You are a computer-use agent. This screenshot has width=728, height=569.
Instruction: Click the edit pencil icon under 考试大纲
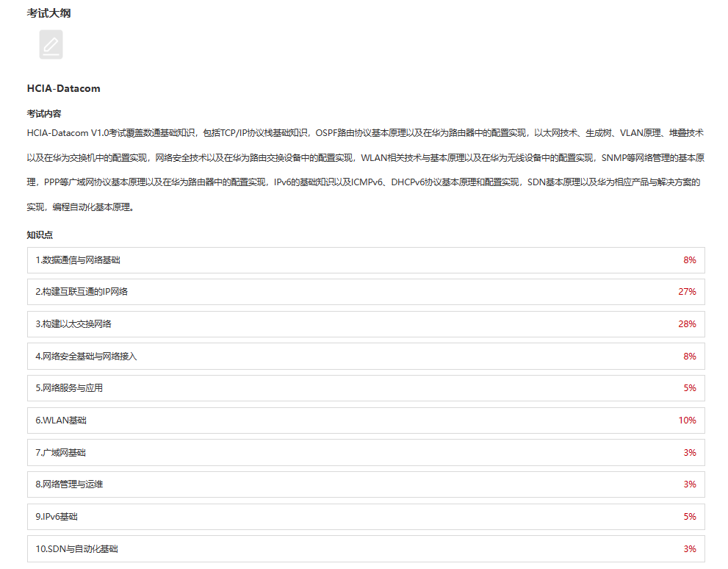(51, 45)
